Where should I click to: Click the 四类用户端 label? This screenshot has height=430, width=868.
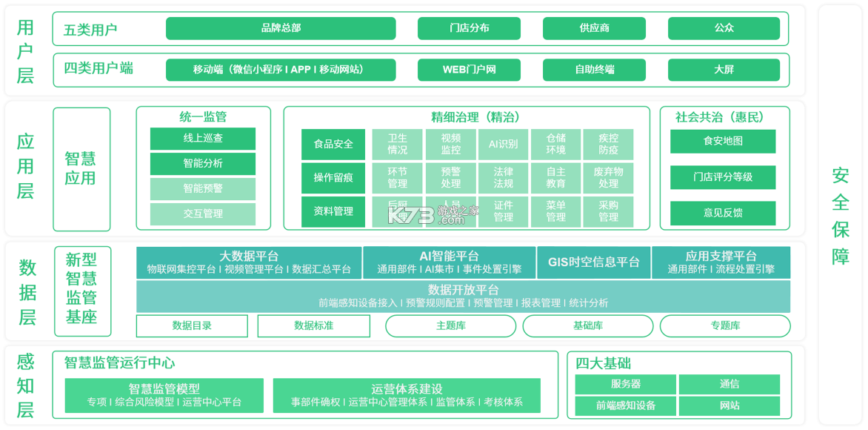coord(98,69)
